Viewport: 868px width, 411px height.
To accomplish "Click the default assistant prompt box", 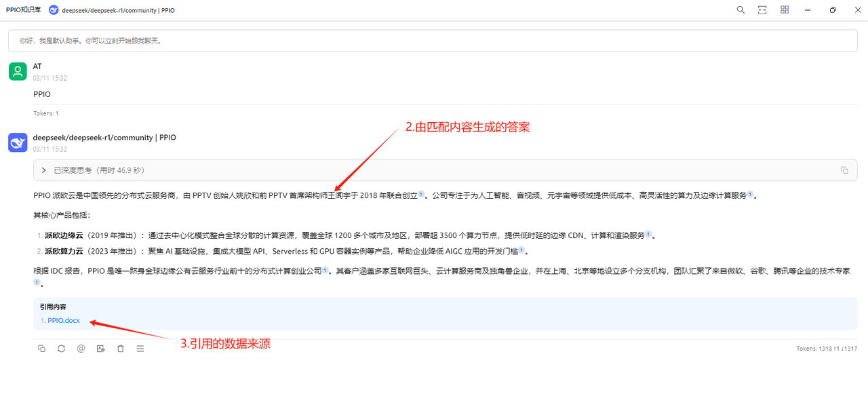I will click(433, 41).
